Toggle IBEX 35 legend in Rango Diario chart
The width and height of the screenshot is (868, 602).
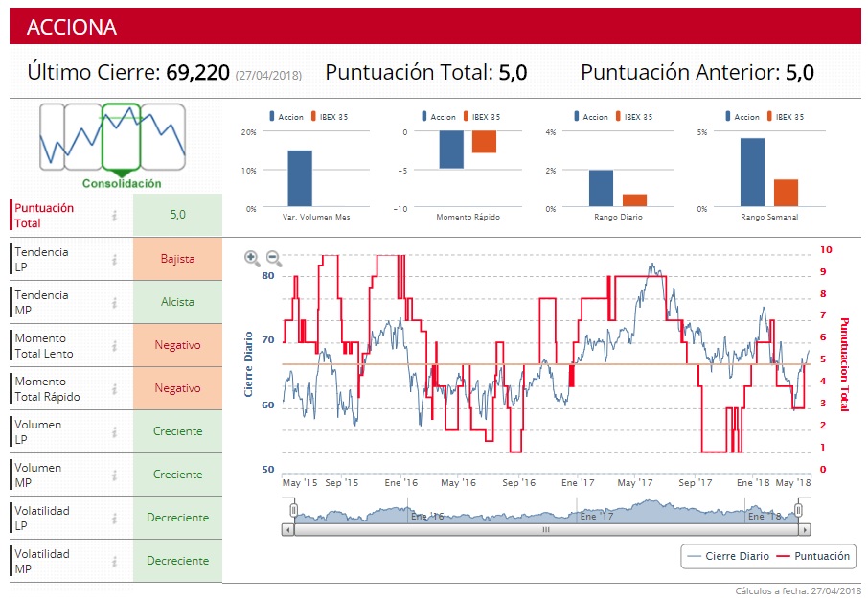pos(634,116)
